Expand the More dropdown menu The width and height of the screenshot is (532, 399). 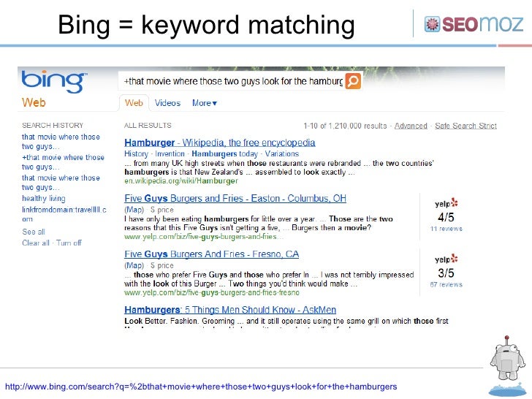pos(204,103)
